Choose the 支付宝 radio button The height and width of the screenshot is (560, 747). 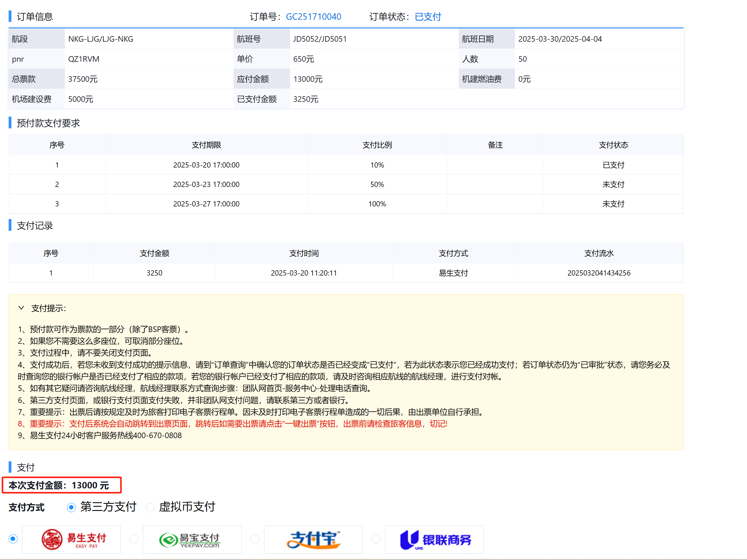pos(255,539)
